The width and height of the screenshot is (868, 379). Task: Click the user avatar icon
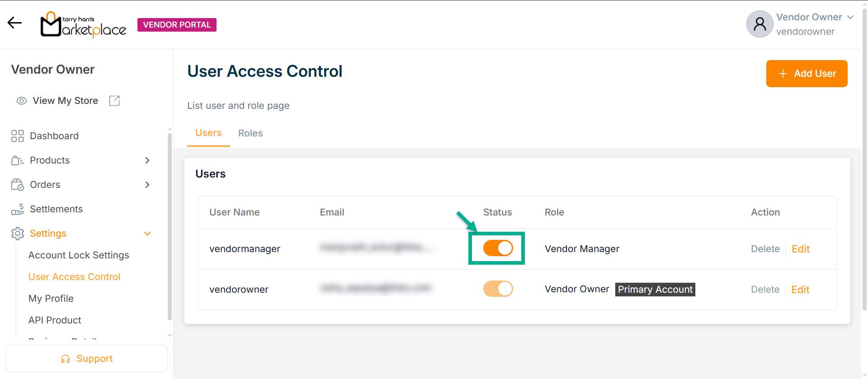pyautogui.click(x=759, y=24)
